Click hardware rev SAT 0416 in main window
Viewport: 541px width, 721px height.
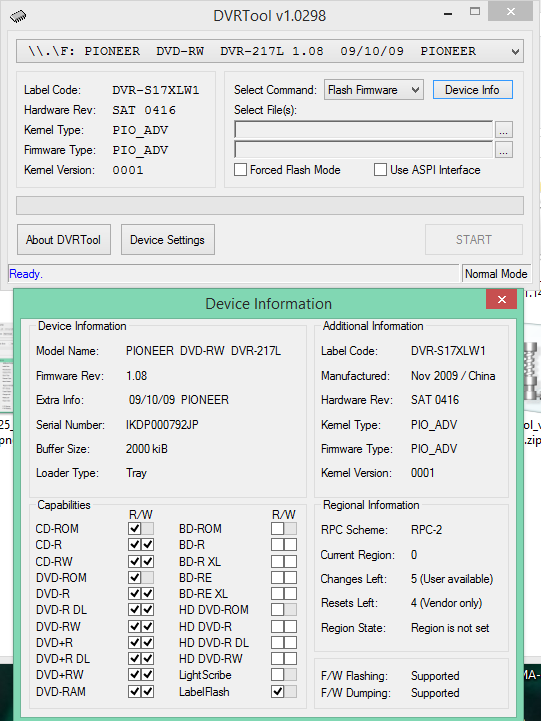[144, 110]
